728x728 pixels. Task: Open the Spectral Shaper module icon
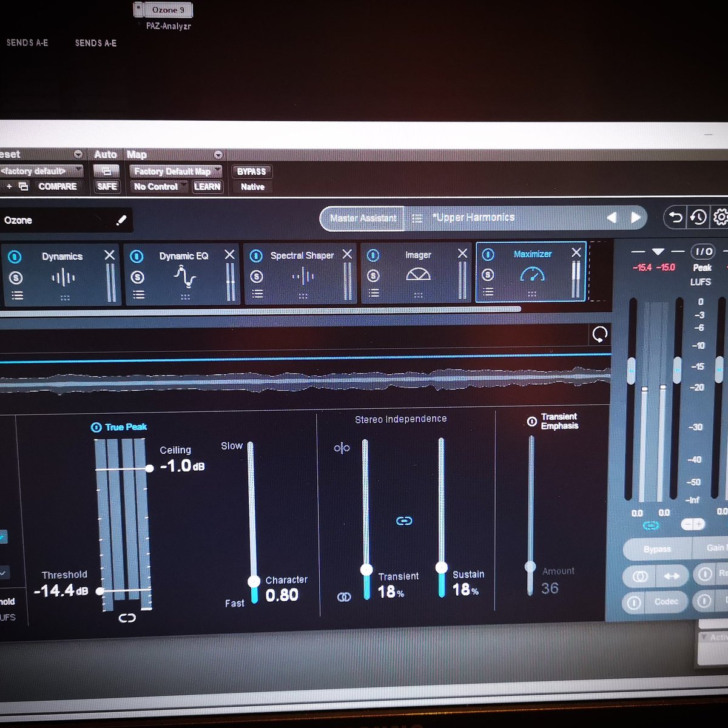(x=303, y=277)
